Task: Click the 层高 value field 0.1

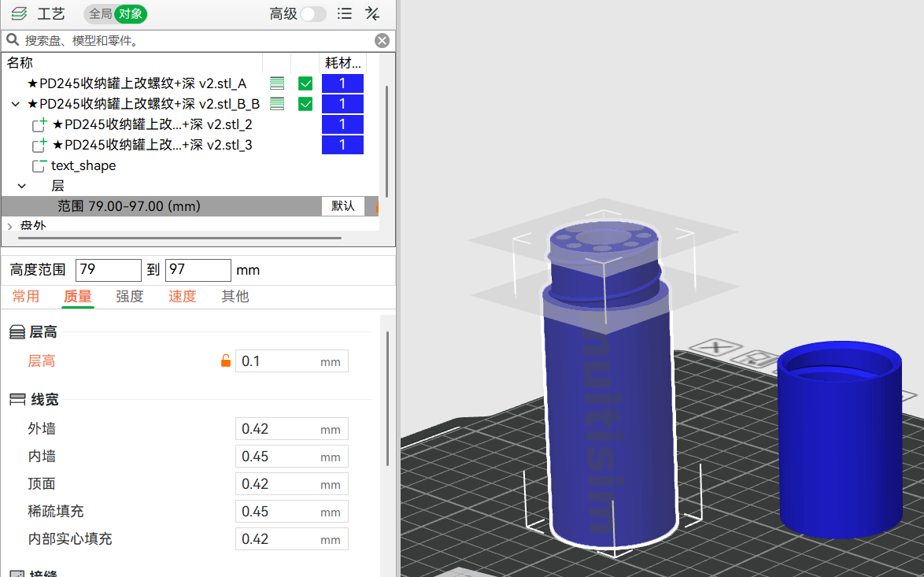Action: tap(292, 361)
